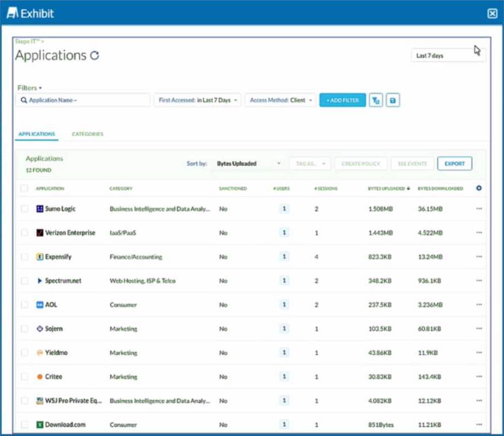Click the Create Policy button
504x436 pixels.
click(x=361, y=163)
